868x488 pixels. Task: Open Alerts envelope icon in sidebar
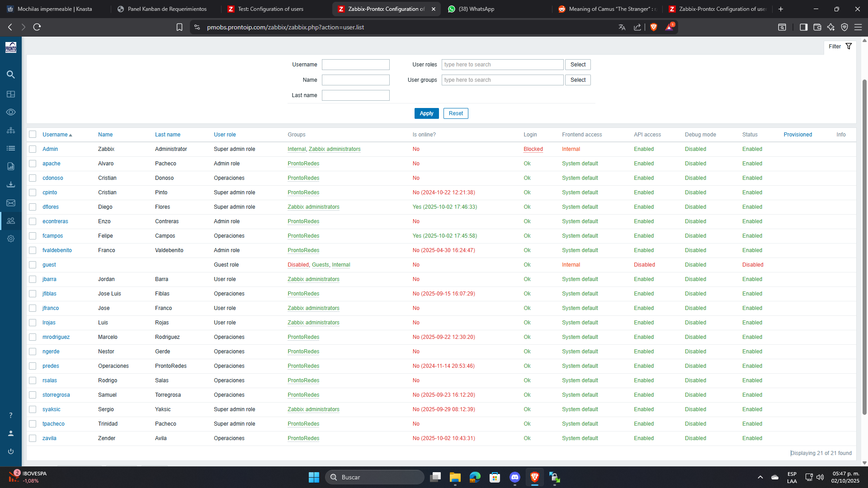coord(11,203)
